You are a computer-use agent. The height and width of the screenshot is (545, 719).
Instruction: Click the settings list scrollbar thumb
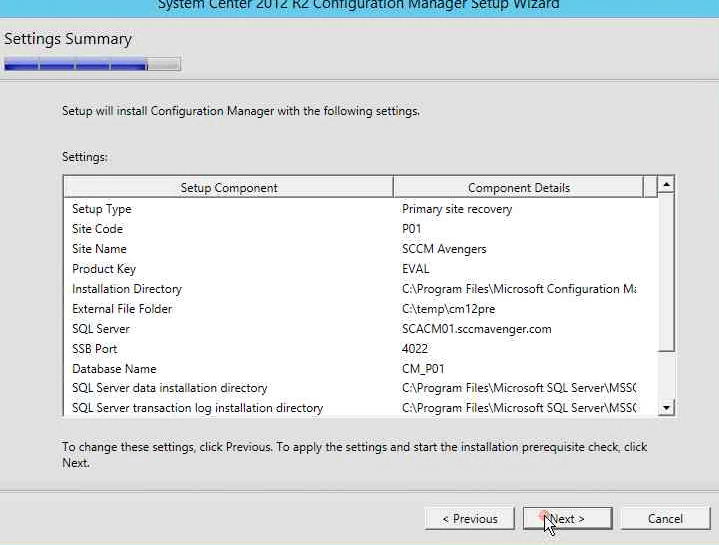coord(666,272)
